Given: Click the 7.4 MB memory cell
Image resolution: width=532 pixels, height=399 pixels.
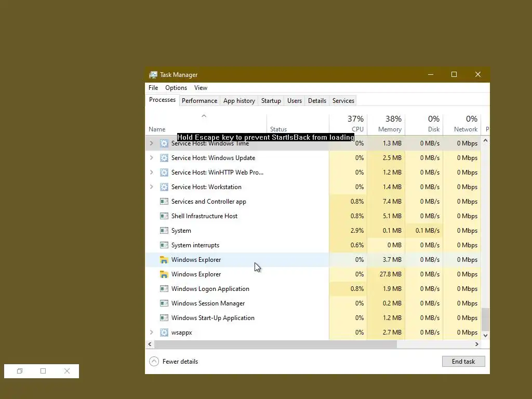Looking at the screenshot, I should click(x=386, y=202).
